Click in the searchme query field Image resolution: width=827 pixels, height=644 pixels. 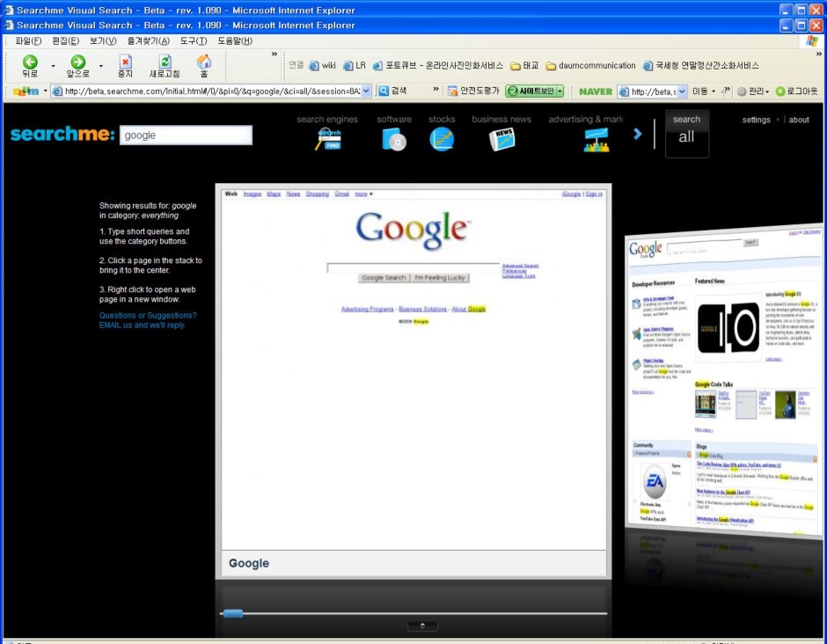[186, 135]
